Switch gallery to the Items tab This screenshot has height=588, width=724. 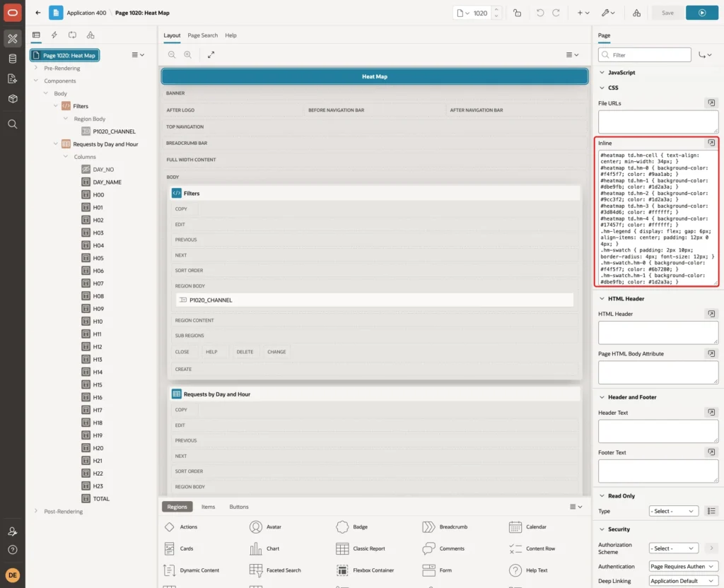[x=209, y=507]
